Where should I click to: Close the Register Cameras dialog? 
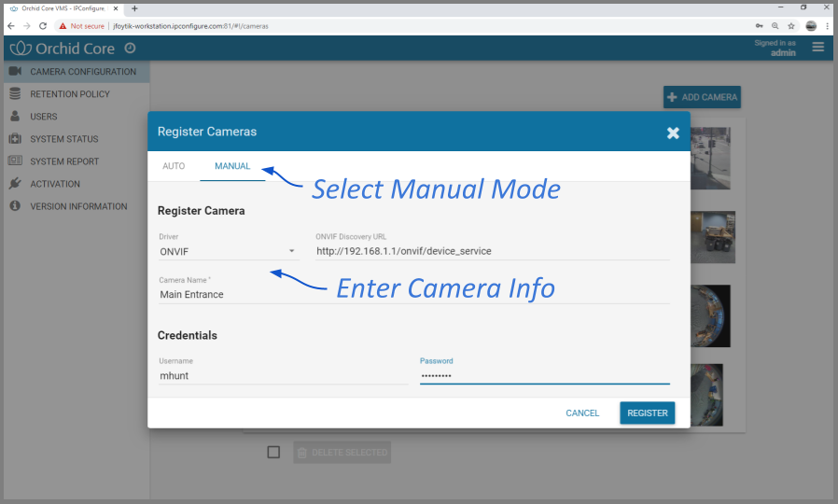tap(673, 133)
